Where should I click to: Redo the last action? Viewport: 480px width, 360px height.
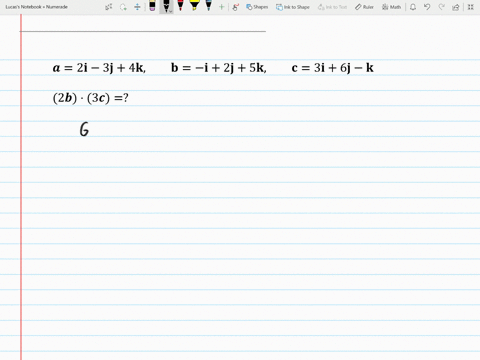click(441, 7)
